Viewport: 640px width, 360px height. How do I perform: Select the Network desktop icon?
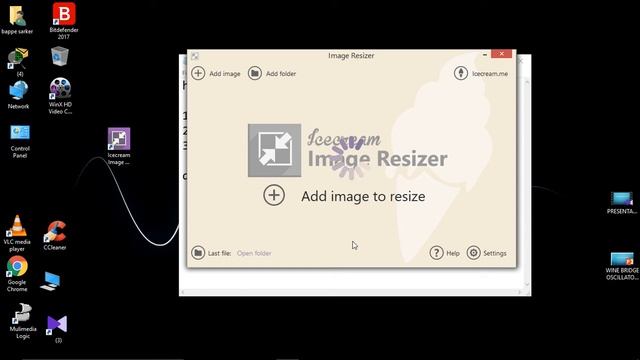coord(18,95)
